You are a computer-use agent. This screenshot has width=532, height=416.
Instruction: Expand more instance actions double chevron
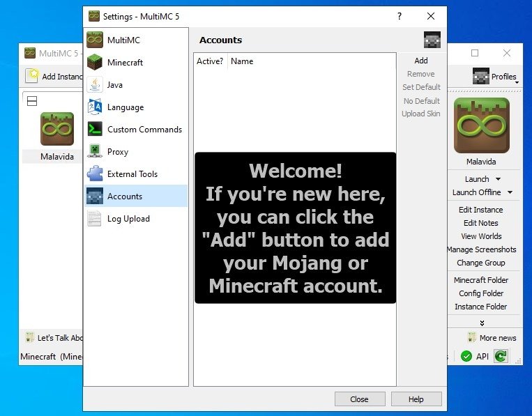pos(482,323)
